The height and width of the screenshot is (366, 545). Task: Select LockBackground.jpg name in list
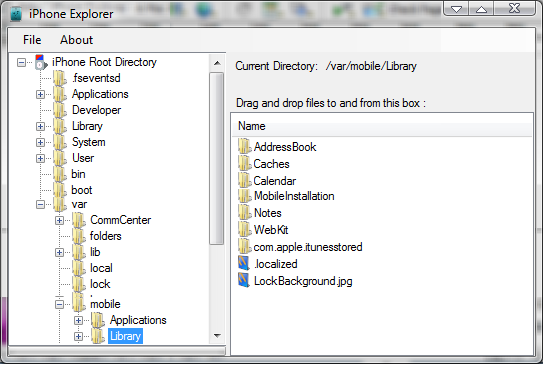coord(303,281)
